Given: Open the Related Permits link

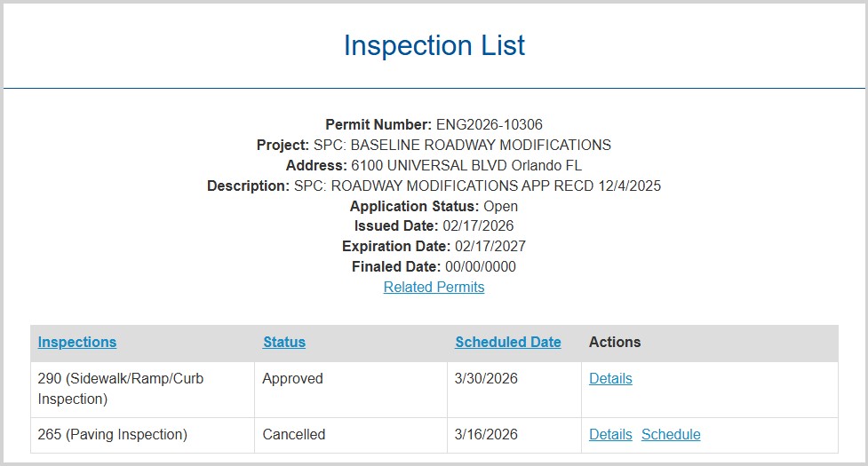Looking at the screenshot, I should click(x=434, y=287).
